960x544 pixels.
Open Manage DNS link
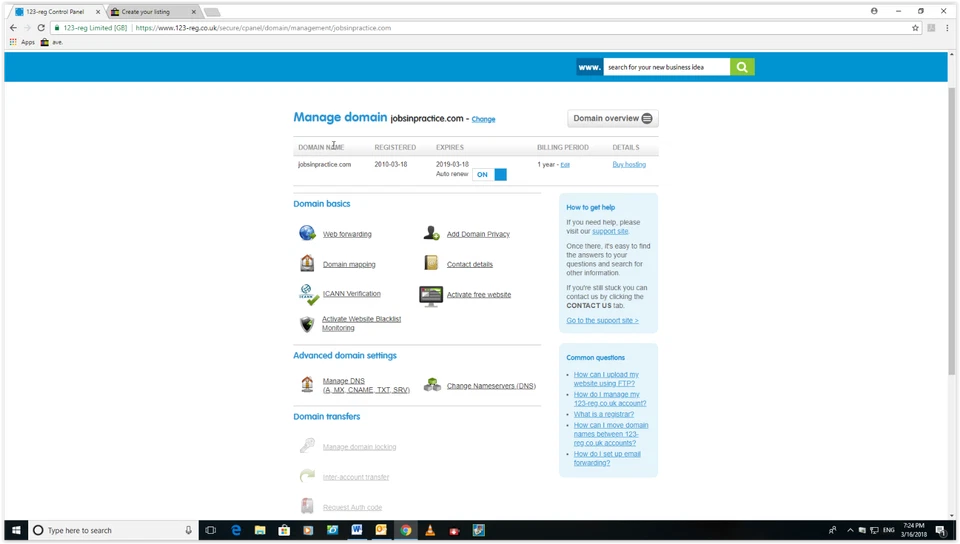[x=366, y=386]
